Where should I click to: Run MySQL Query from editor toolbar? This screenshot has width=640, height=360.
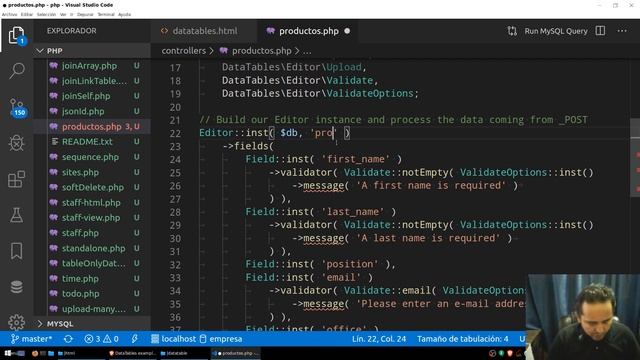556,31
